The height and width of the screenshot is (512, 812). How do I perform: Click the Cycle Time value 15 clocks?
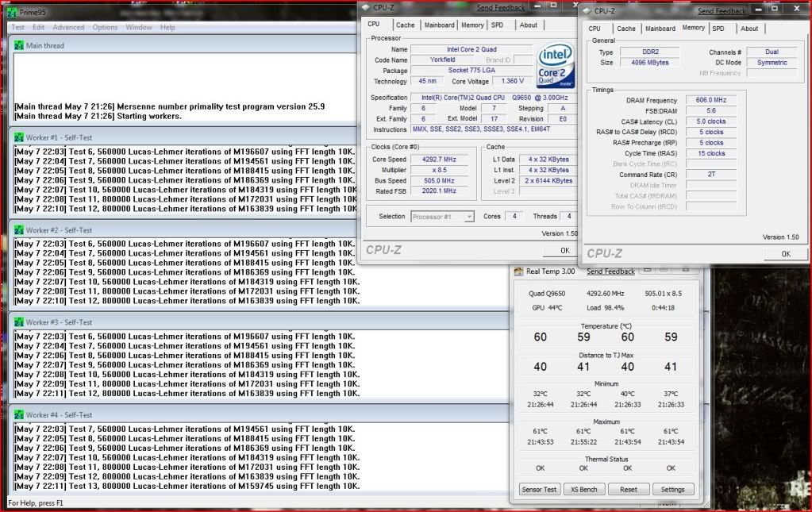[711, 153]
